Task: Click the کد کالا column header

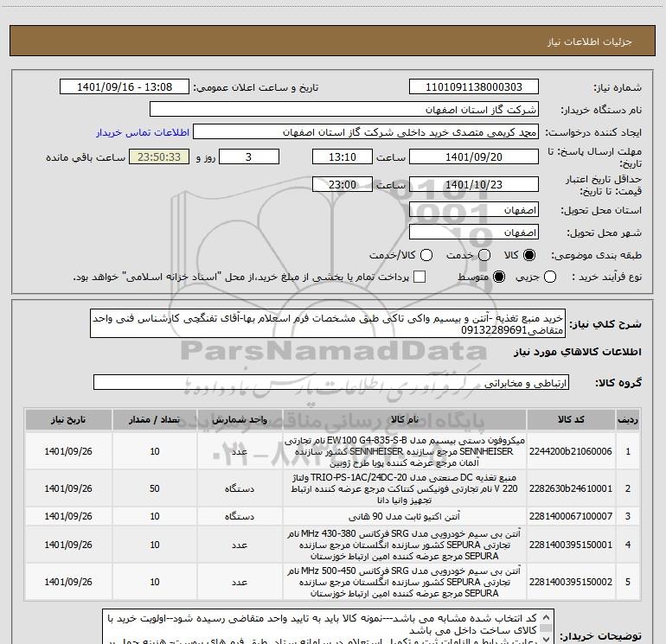Action: [571, 420]
